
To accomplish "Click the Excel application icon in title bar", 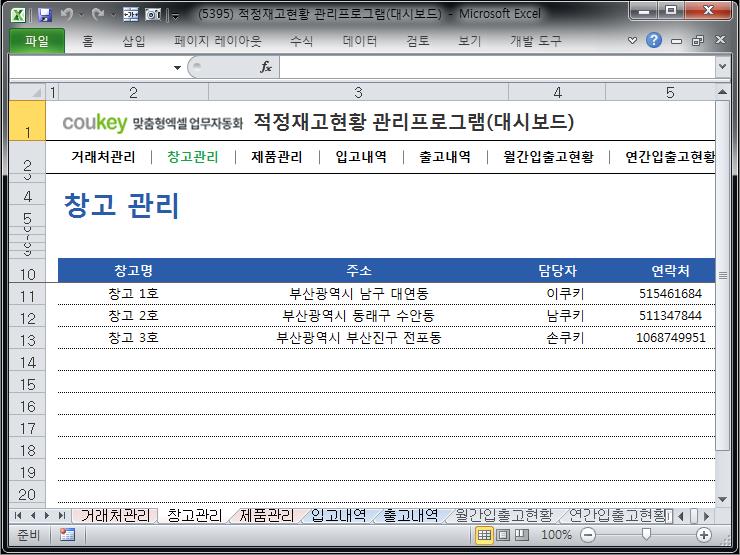I will [18, 15].
